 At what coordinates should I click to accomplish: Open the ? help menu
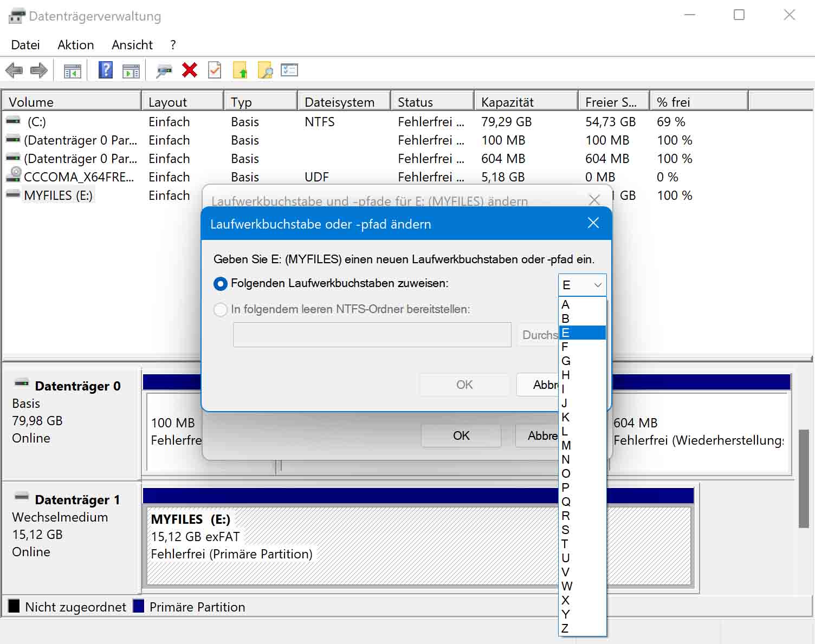[x=173, y=45]
